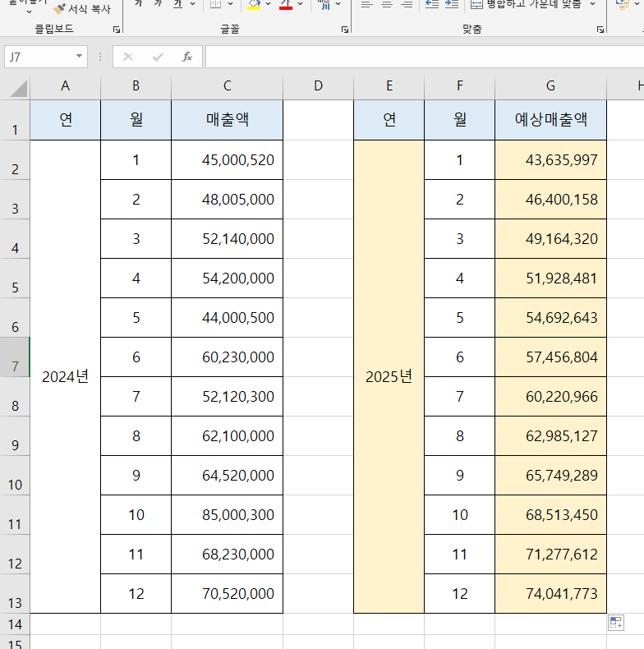Viewport: 644px width, 649px height.
Task: Click cell with value 70,520,000
Action: pyautogui.click(x=228, y=593)
